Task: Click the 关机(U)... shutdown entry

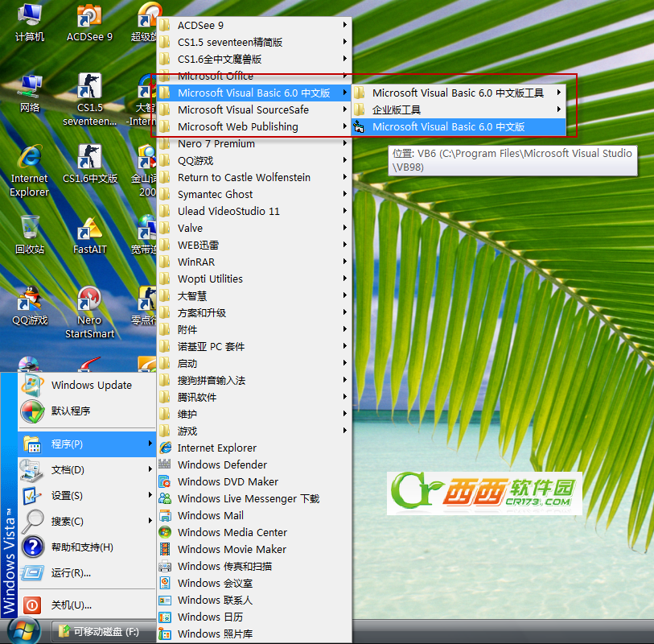Action: click(x=87, y=605)
